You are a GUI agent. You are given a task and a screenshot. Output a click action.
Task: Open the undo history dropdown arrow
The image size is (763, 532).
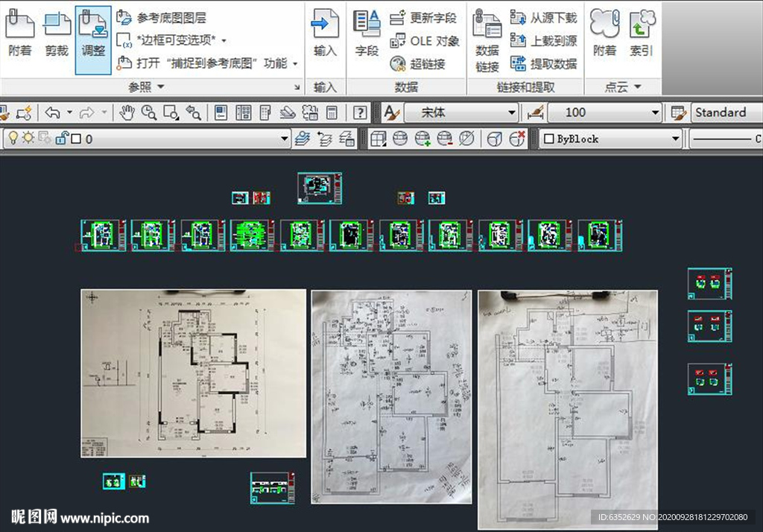tap(69, 113)
